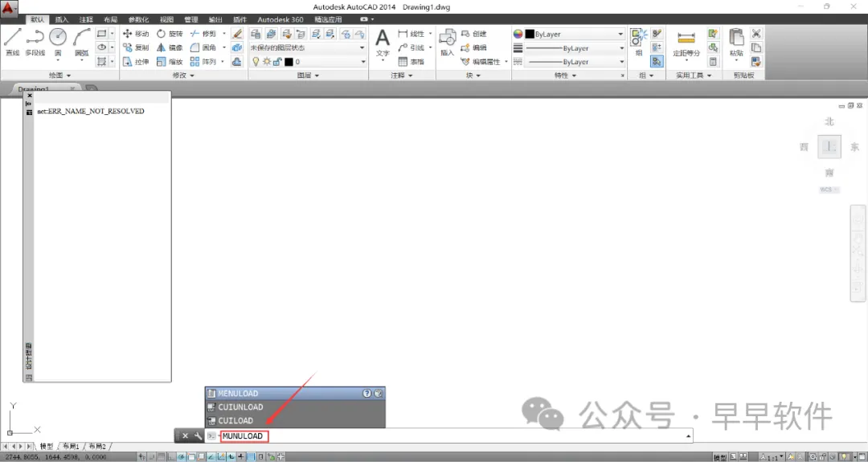Open the 未保存的图层状态 dropdown
The width and height of the screenshot is (868, 462).
tap(308, 47)
